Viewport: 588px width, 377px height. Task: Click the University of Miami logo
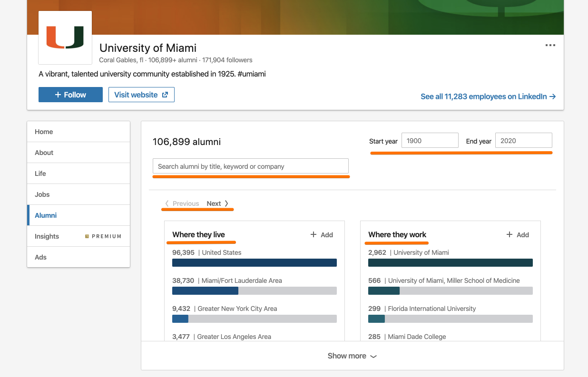(x=65, y=38)
